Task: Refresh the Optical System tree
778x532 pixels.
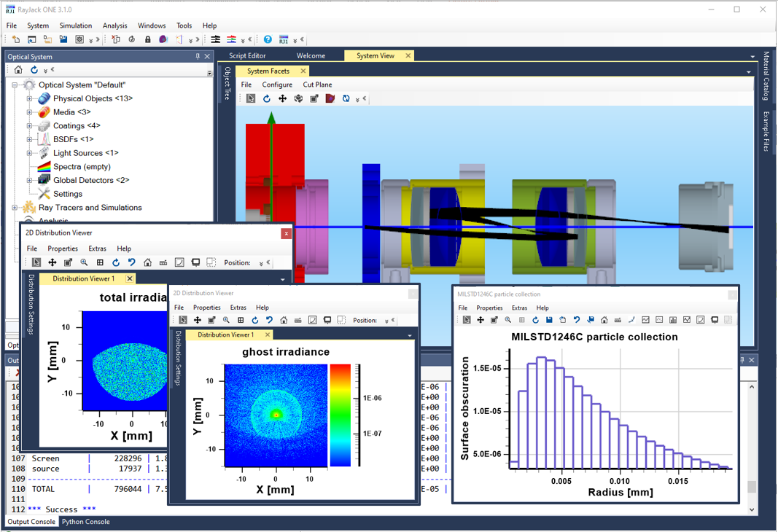Action: (x=34, y=70)
